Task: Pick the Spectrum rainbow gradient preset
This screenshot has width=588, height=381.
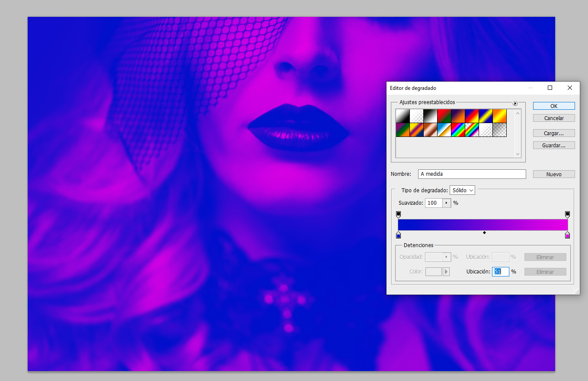Action: [x=458, y=129]
